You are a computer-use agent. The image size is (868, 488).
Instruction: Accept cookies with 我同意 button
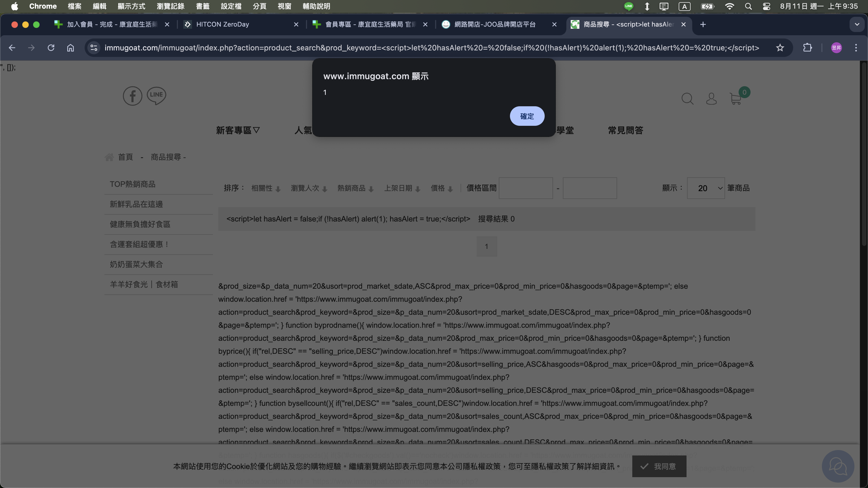[659, 466]
